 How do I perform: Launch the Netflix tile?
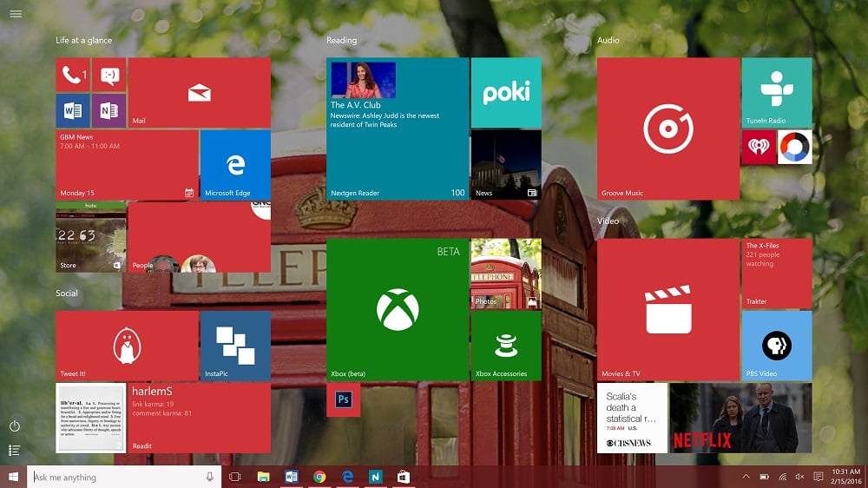740,418
